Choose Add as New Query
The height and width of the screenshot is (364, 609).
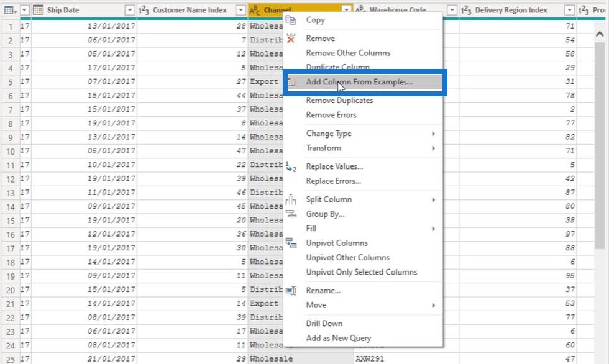[x=338, y=338]
